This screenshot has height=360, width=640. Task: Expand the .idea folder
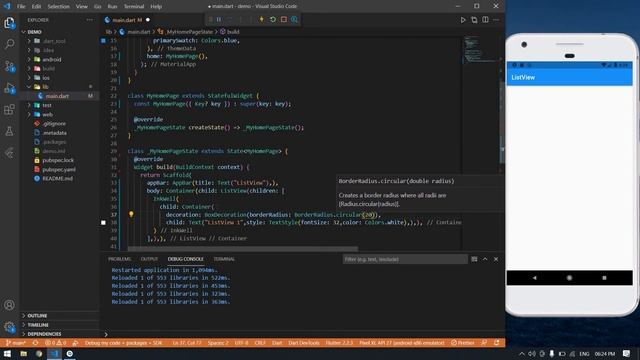pos(29,50)
